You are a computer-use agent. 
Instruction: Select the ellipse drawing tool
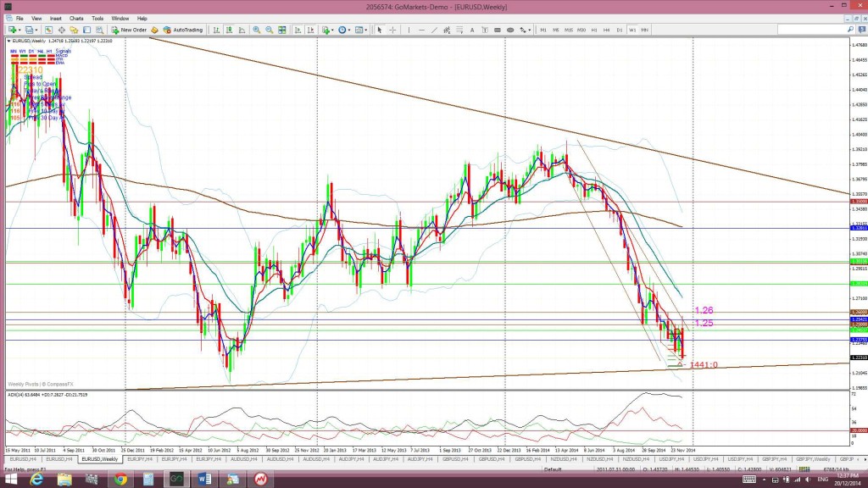(x=509, y=30)
